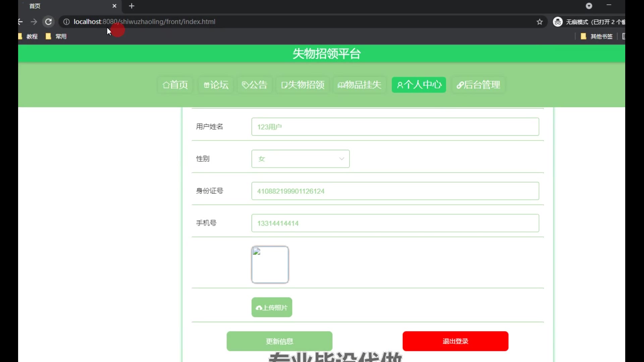Open 后台管理 admin link
Screen dimensions: 644x362
478,85
